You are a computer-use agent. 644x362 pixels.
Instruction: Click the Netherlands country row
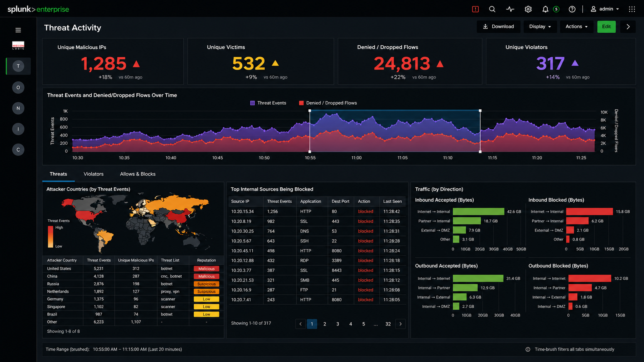(x=133, y=292)
